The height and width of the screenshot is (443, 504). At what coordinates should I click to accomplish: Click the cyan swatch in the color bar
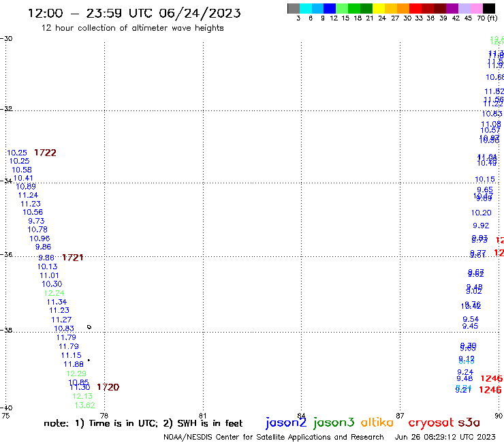(x=306, y=8)
